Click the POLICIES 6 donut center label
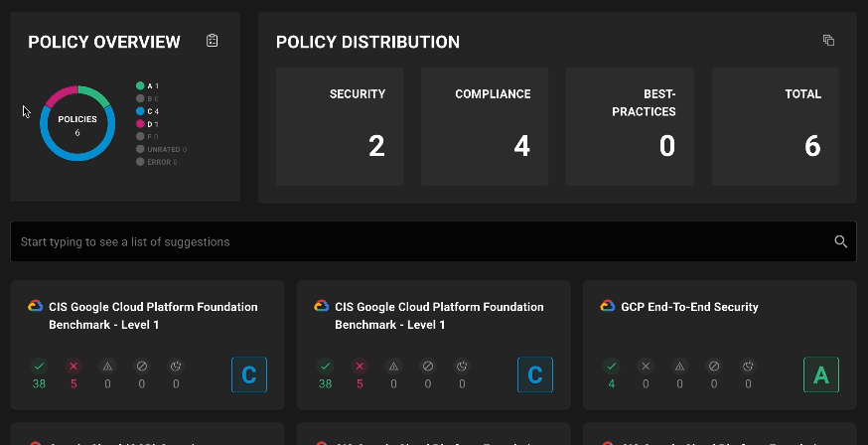Screen dimensions: 868x445 [77, 125]
